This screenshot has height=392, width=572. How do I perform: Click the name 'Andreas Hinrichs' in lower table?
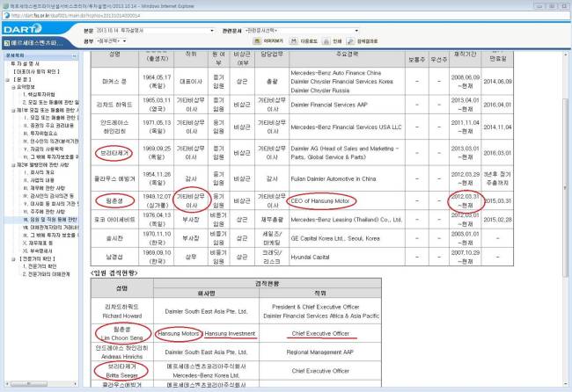click(x=121, y=357)
